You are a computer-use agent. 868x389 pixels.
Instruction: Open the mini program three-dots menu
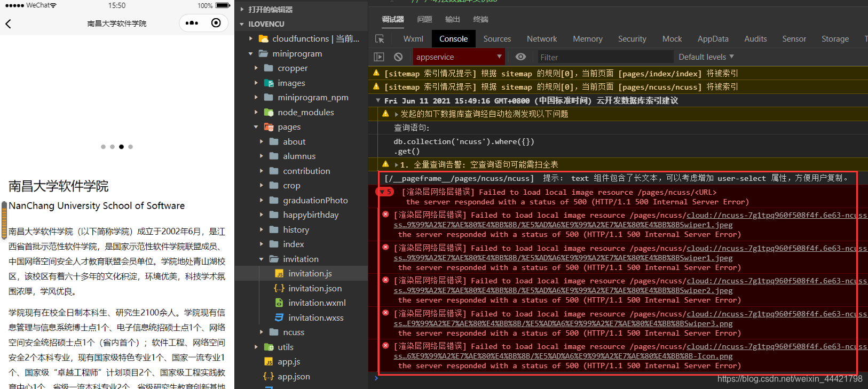click(192, 23)
